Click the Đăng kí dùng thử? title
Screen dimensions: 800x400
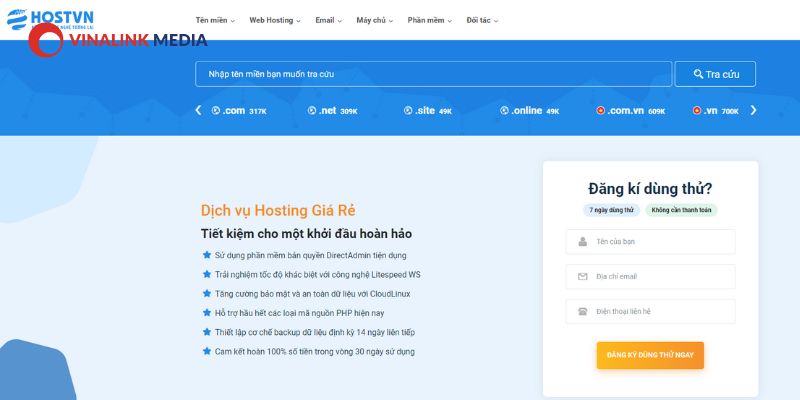click(x=650, y=189)
